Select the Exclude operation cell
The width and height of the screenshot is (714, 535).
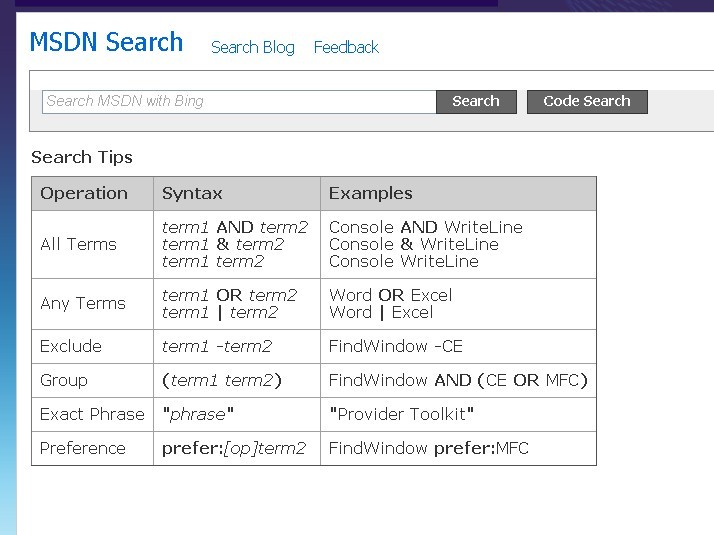(92, 346)
